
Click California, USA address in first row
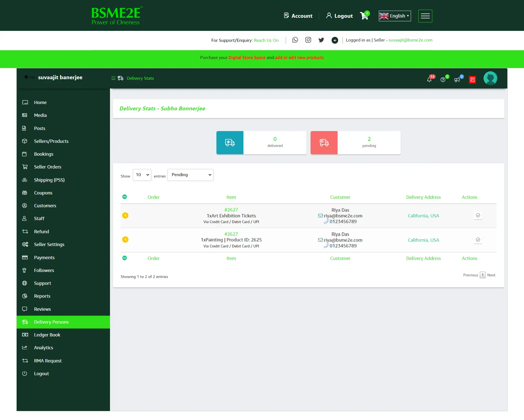423,216
